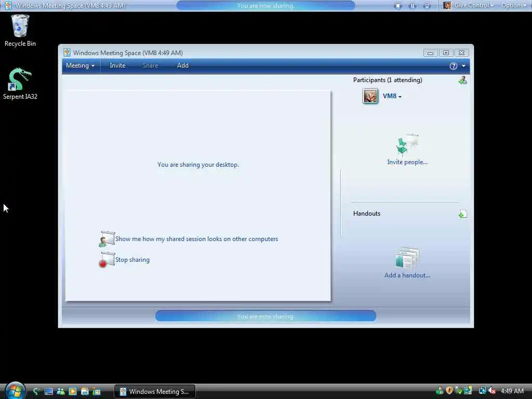Open the VM8 participant dropdown
The image size is (532, 399).
coord(392,96)
